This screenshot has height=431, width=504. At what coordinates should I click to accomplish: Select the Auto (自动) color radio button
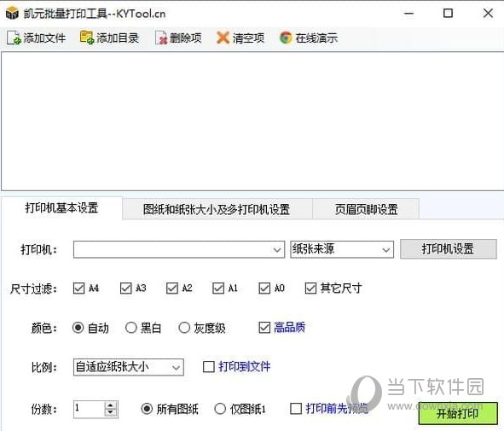click(x=78, y=328)
